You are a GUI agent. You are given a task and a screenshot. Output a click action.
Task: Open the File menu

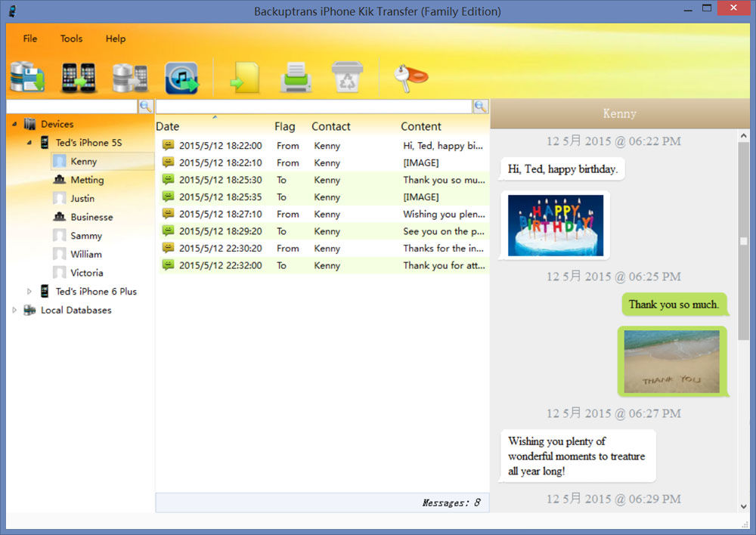pos(30,39)
